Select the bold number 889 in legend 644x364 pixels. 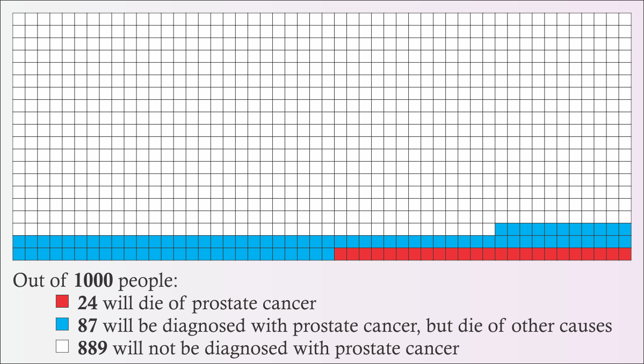click(x=92, y=348)
